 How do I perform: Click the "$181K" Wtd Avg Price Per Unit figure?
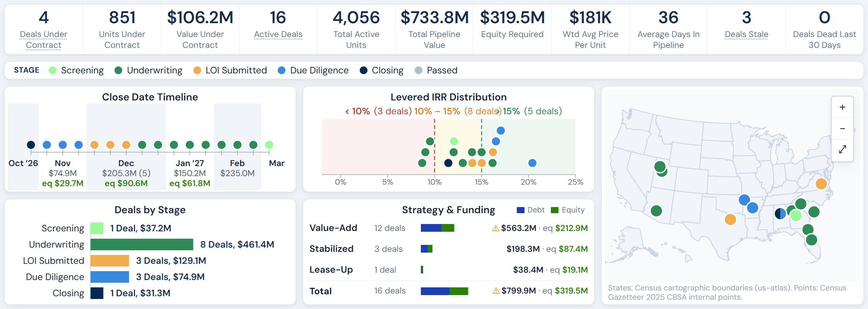591,17
